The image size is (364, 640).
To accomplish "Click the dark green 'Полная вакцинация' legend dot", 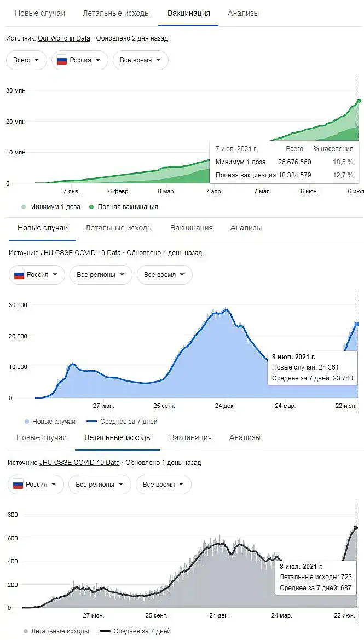I will tap(91, 207).
